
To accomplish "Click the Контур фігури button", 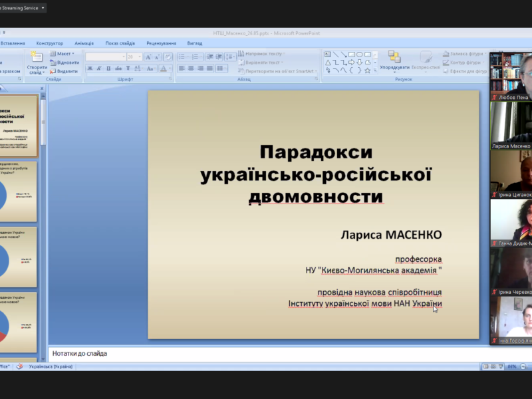I will [x=464, y=63].
